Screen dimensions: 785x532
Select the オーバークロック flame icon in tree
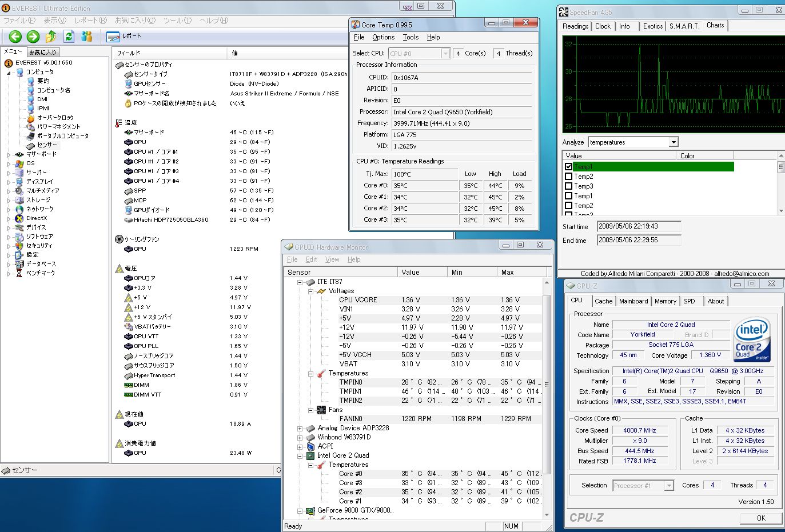[x=30, y=118]
